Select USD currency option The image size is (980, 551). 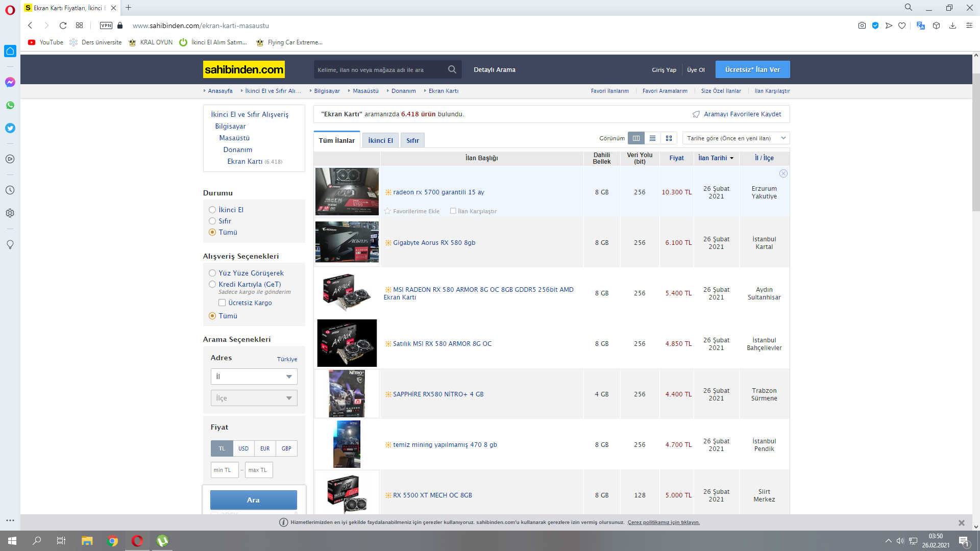[243, 448]
